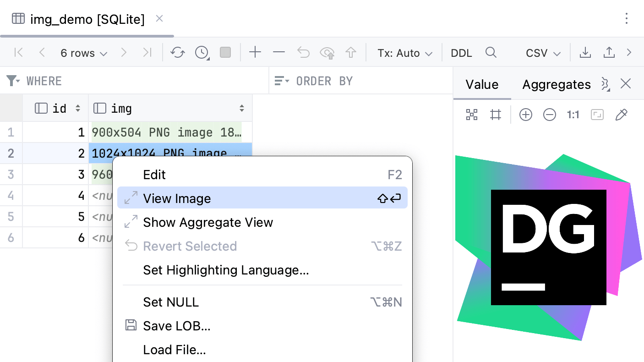Switch to the Aggregates tab
Viewport: 644px width, 362px height.
tap(556, 84)
